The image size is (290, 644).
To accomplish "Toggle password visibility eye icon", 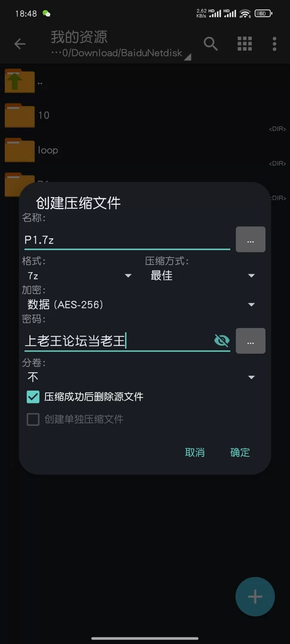I will (222, 341).
